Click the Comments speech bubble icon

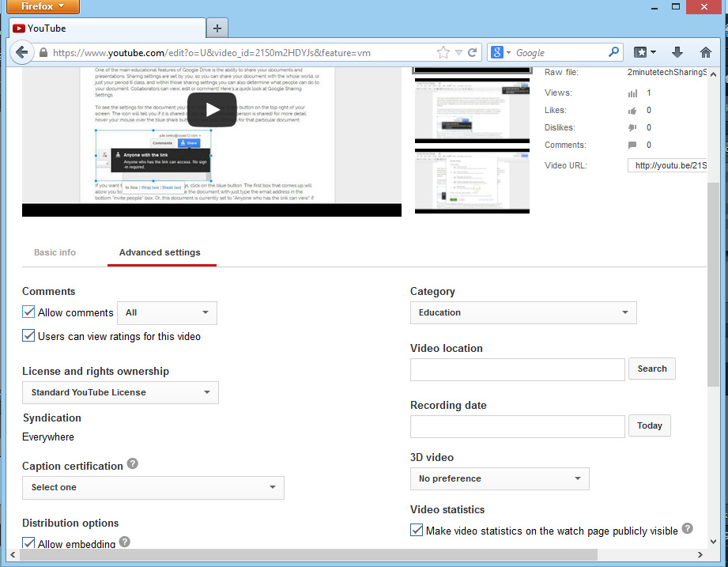pyautogui.click(x=632, y=145)
